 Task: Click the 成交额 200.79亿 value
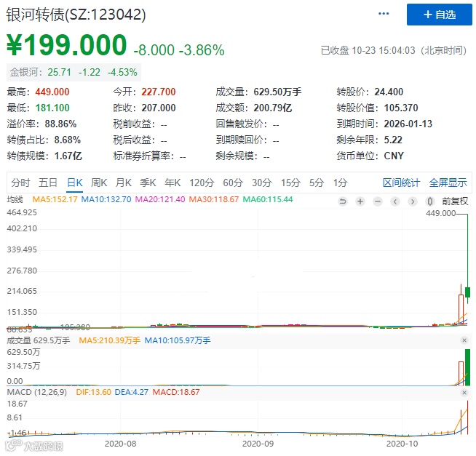click(x=273, y=108)
